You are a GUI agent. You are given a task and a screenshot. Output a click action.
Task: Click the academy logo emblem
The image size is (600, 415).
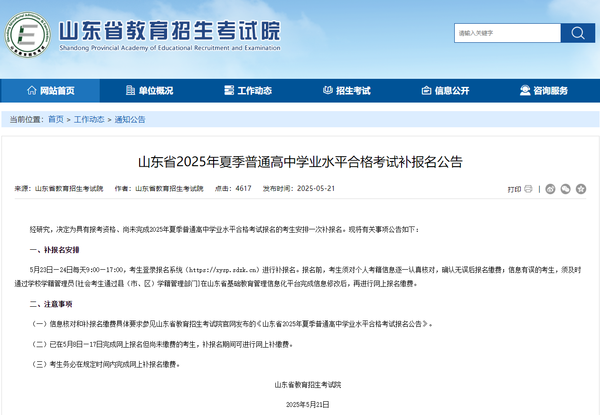coord(26,36)
